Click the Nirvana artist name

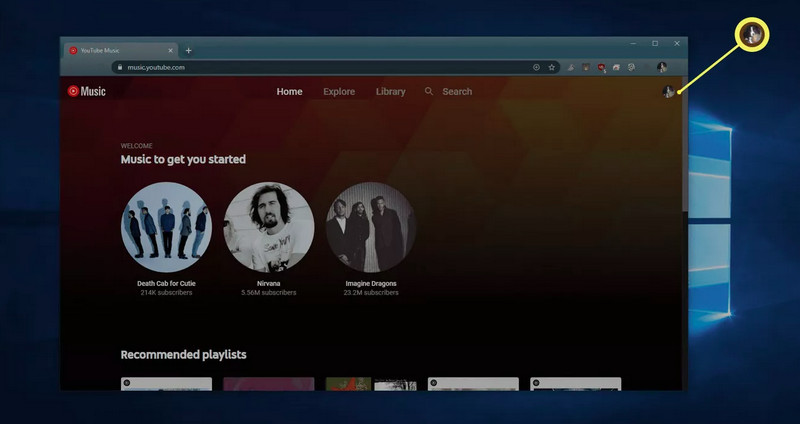(269, 284)
